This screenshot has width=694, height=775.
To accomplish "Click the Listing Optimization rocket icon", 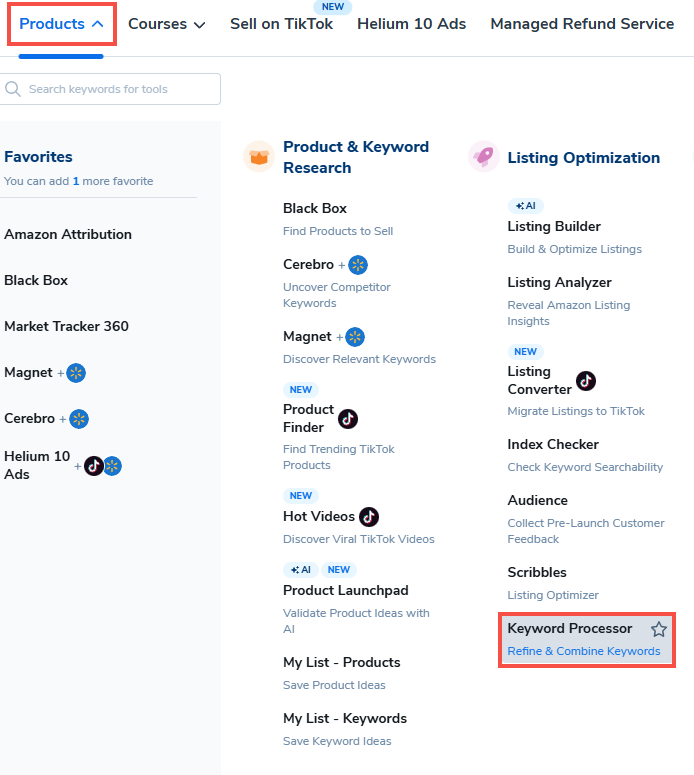I will tap(484, 157).
